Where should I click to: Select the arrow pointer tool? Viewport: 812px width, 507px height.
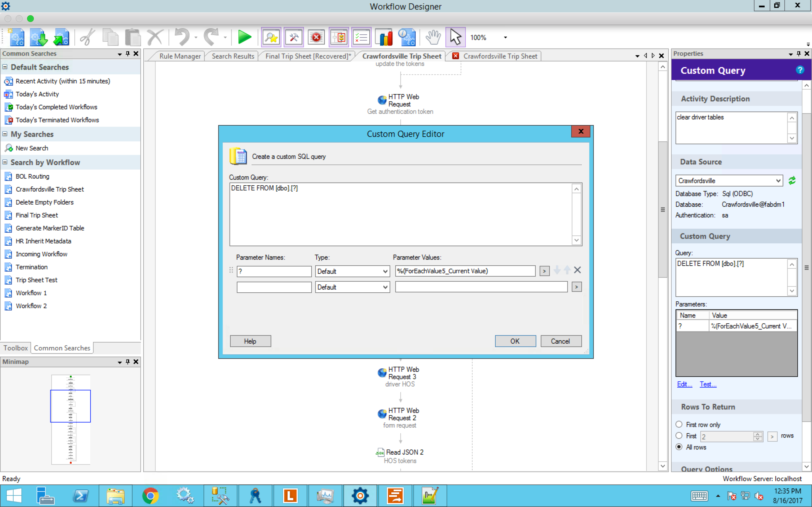tap(455, 37)
